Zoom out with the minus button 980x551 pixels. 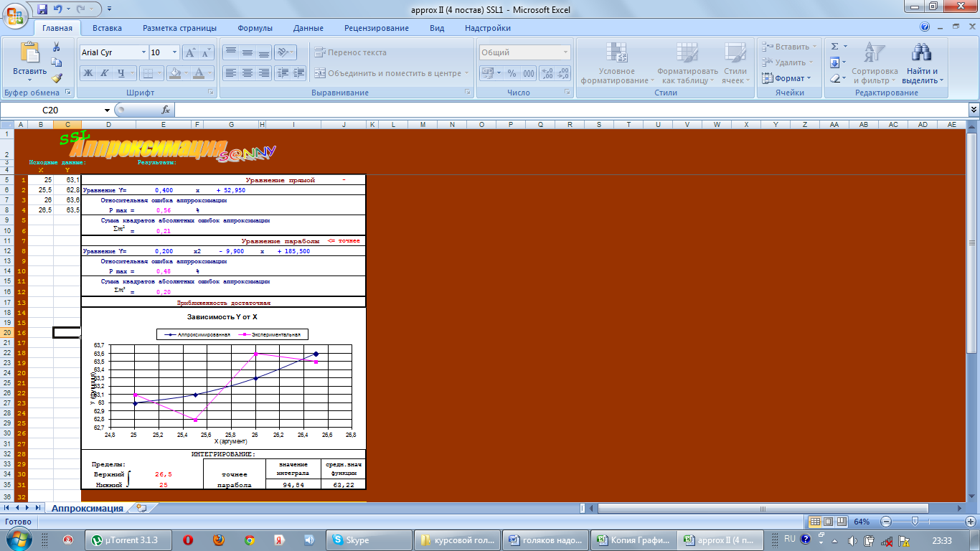pos(885,522)
